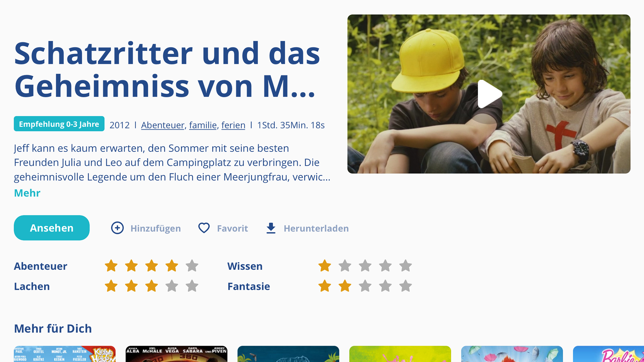Open the ferien genre link
The height and width of the screenshot is (362, 644).
[233, 125]
